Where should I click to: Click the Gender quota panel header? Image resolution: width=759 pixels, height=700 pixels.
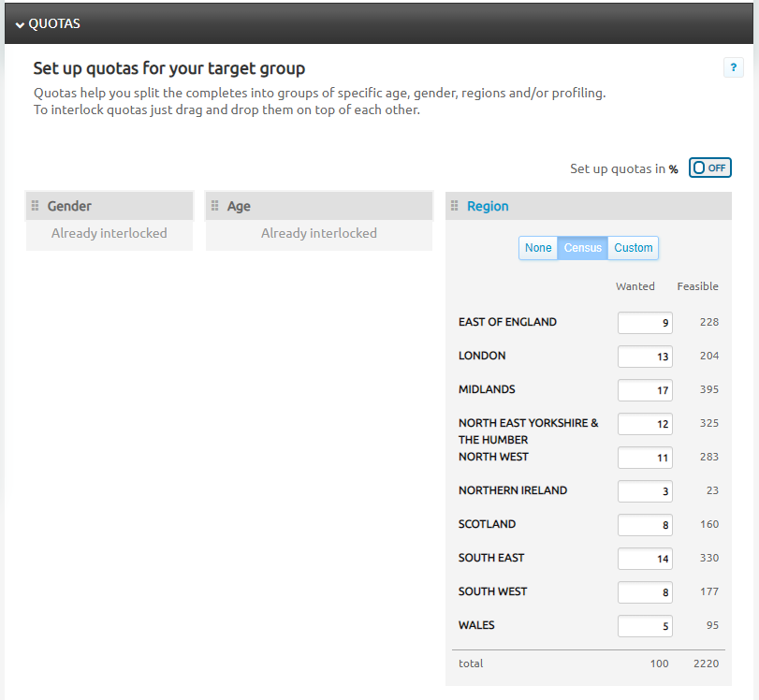[109, 206]
